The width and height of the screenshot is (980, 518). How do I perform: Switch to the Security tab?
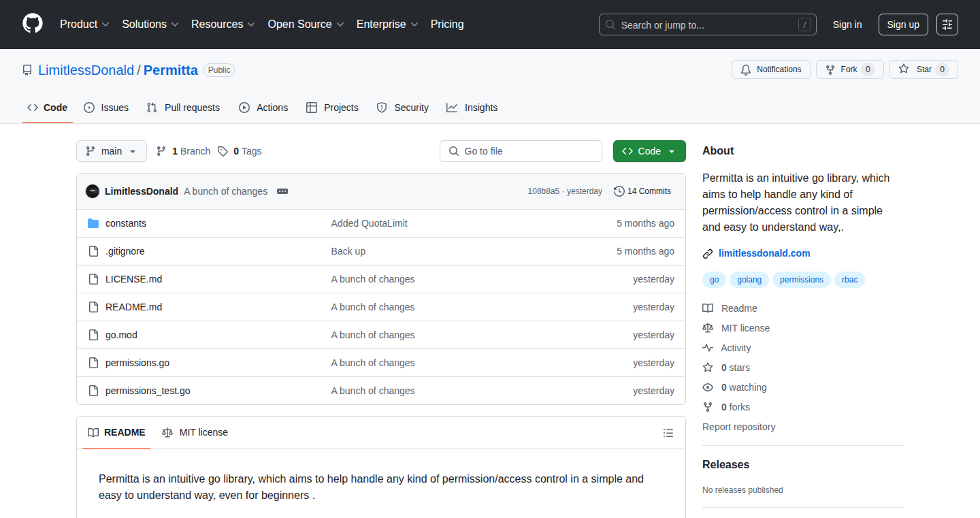[x=403, y=108]
